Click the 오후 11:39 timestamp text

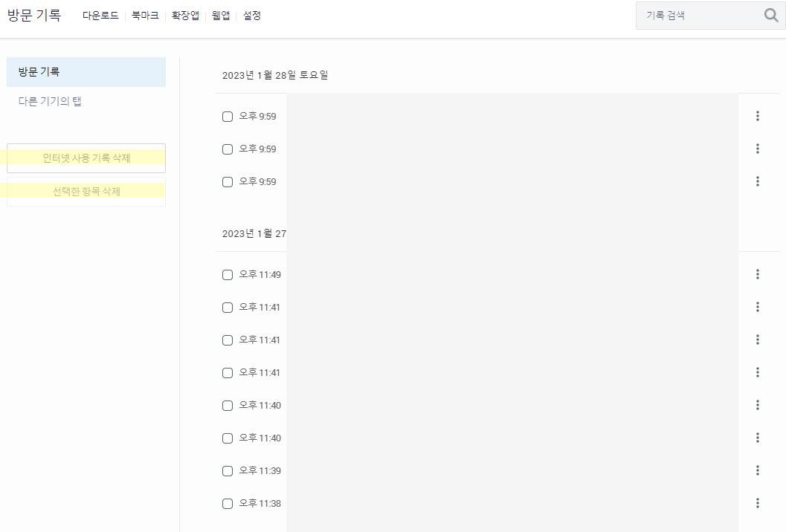pos(260,470)
